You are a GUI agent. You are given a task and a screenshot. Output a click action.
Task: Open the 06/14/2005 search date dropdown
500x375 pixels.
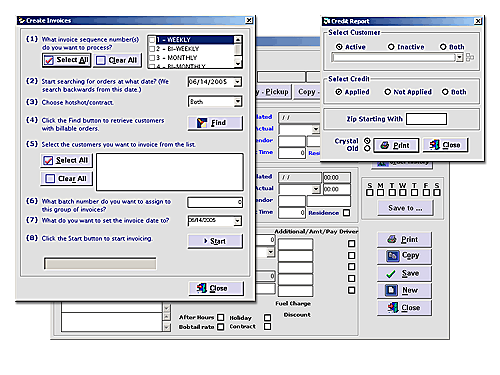[237, 82]
